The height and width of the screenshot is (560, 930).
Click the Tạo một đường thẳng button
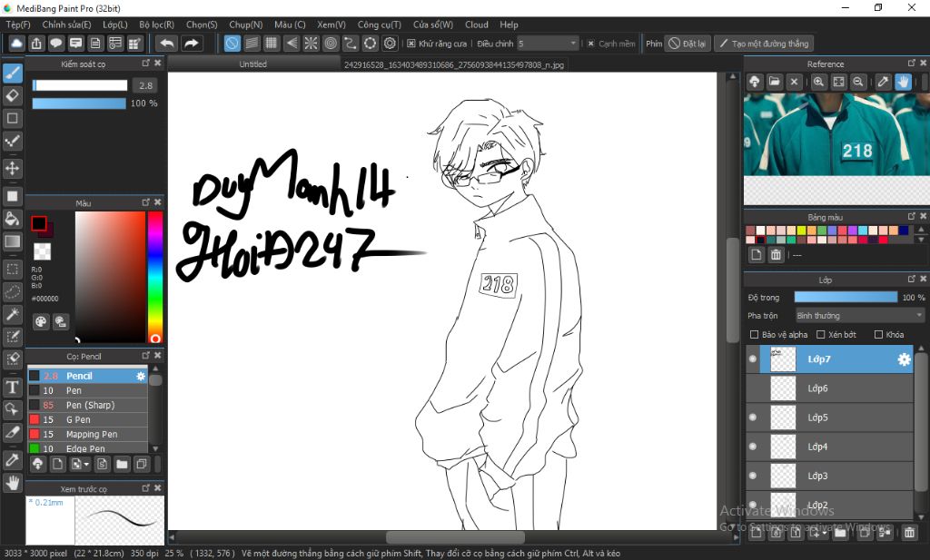(764, 44)
